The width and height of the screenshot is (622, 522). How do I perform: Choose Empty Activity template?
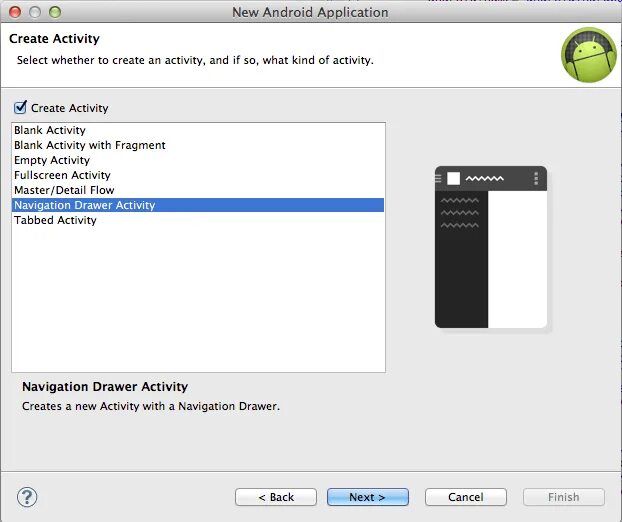coord(198,160)
